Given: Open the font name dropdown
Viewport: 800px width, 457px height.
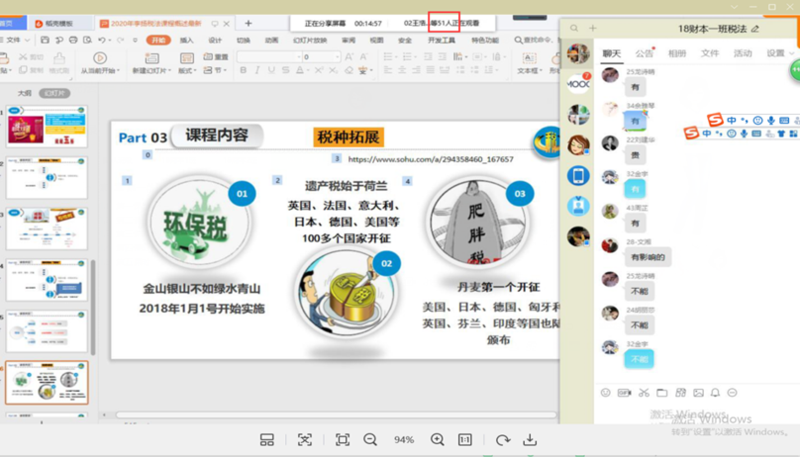Looking at the screenshot, I should 298,57.
